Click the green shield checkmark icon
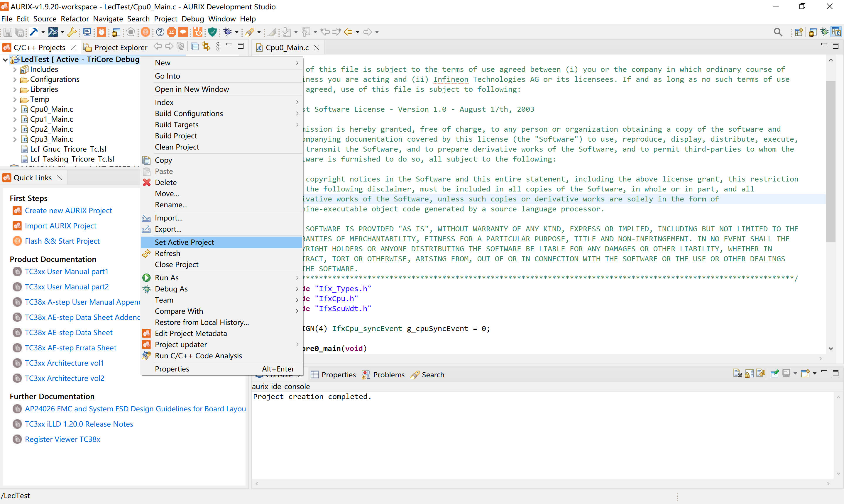Image resolution: width=844 pixels, height=504 pixels. [x=212, y=32]
